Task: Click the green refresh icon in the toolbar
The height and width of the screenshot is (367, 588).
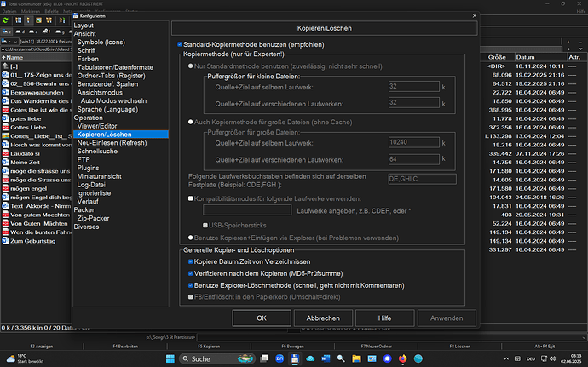Action: point(5,20)
